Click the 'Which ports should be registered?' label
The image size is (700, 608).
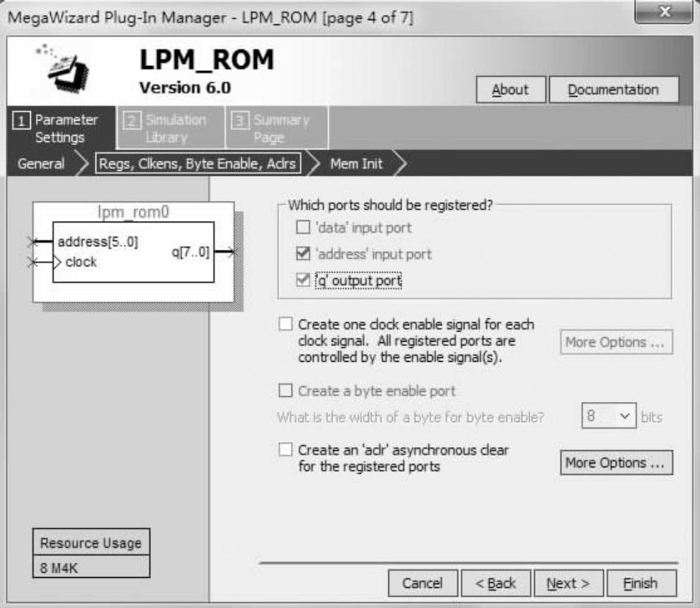[390, 205]
